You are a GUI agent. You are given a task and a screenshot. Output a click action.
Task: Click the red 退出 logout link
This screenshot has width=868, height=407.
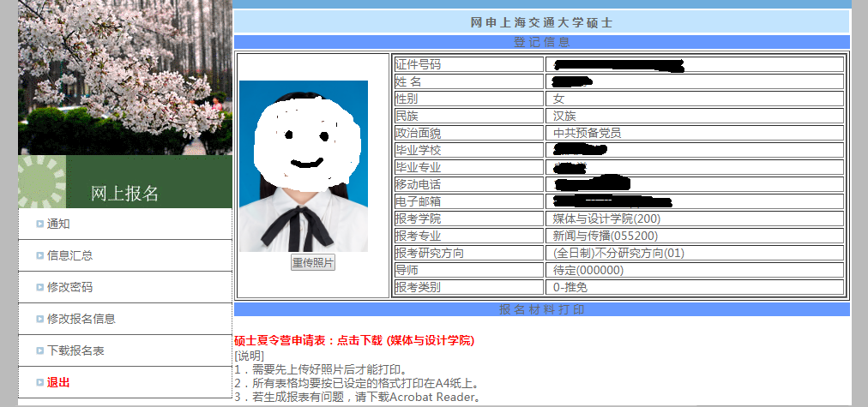point(58,383)
